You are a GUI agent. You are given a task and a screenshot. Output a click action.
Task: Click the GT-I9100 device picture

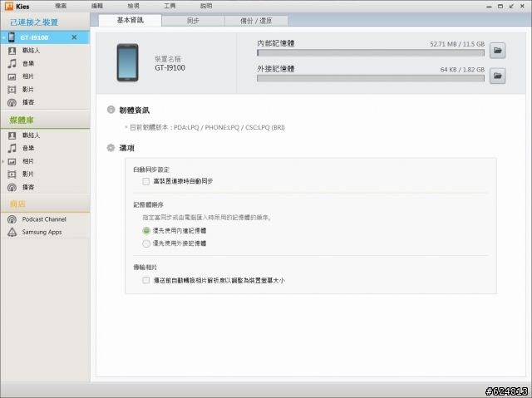pos(127,62)
